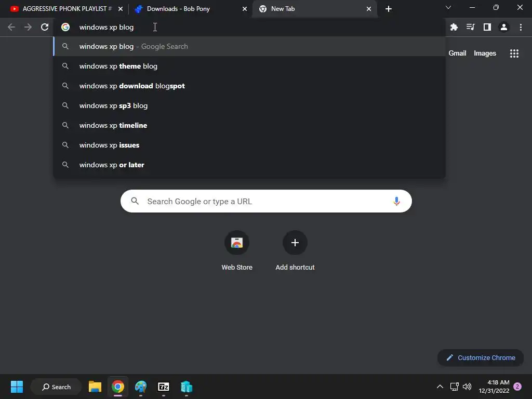The height and width of the screenshot is (399, 532).
Task: Open the Paint taskbar icon
Action: (140, 387)
